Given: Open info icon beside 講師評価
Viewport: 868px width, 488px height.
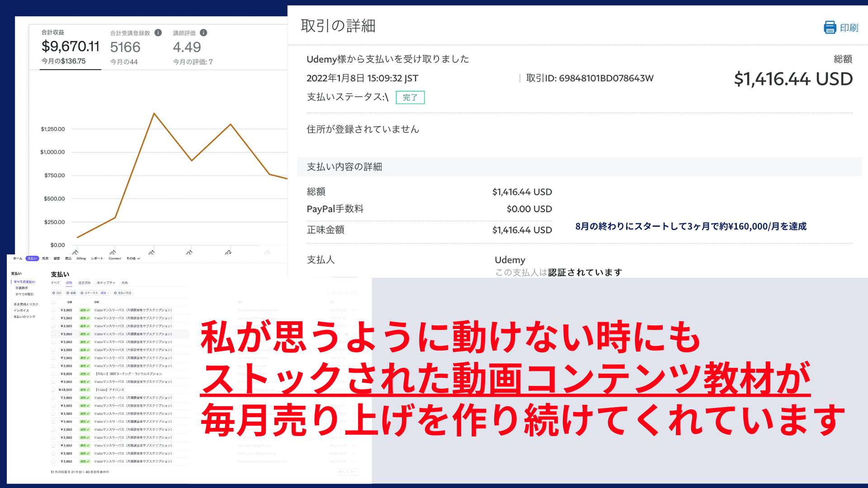Looking at the screenshot, I should tap(203, 33).
